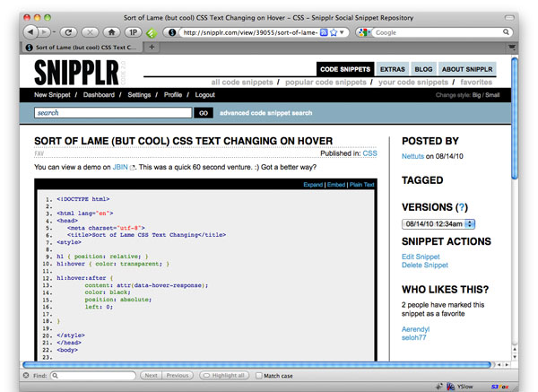Open the list all tabs button
Screen dimensions: 538x392
[512, 47]
